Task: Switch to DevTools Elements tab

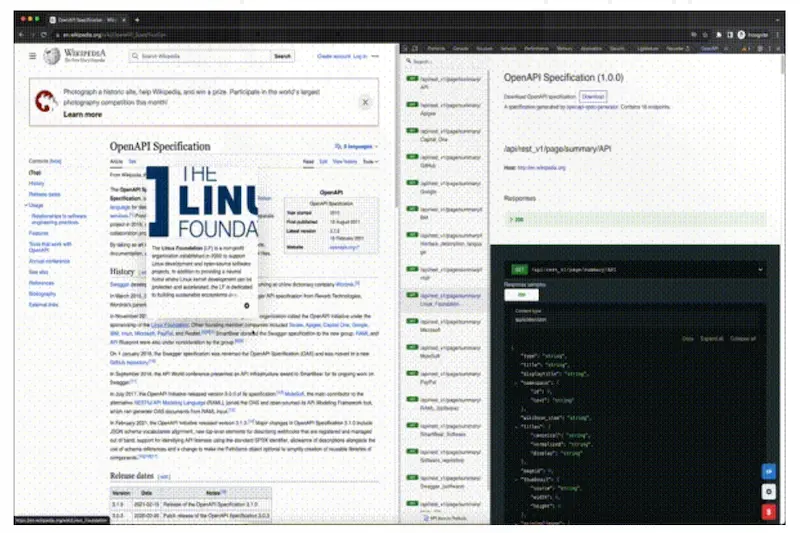Action: 436,48
